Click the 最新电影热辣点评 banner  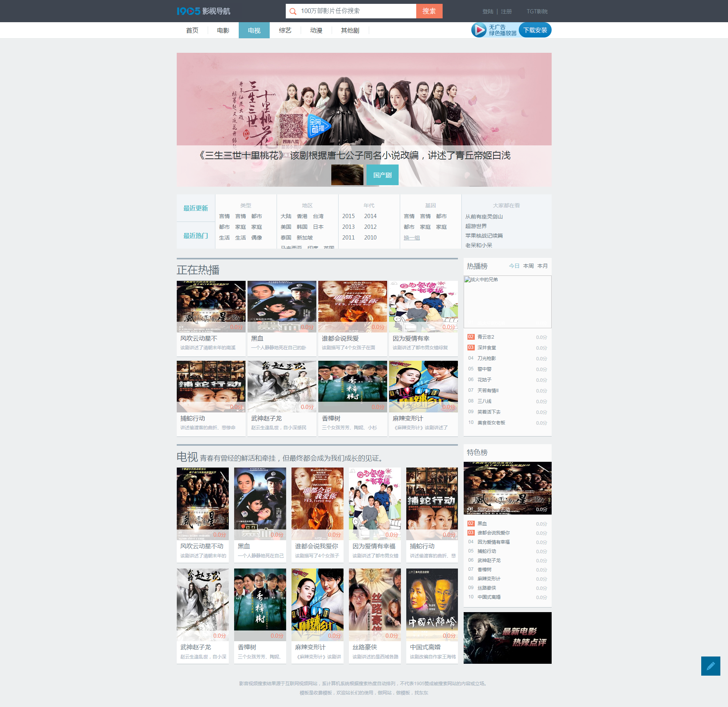click(508, 638)
